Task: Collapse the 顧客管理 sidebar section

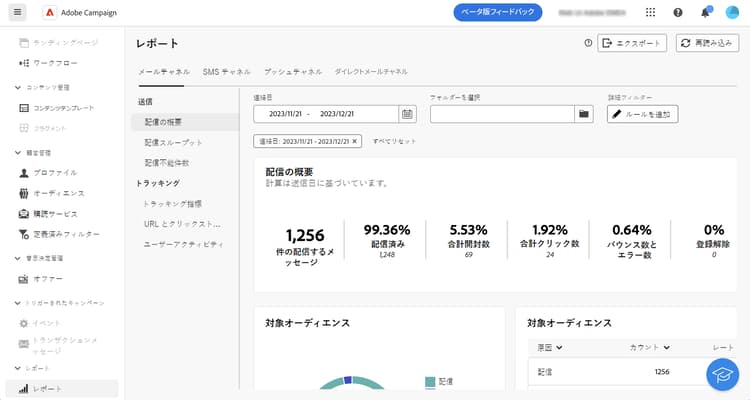Action: [x=18, y=153]
